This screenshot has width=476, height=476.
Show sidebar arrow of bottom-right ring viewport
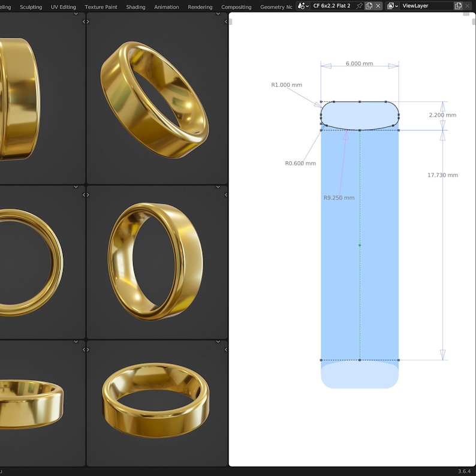point(225,350)
